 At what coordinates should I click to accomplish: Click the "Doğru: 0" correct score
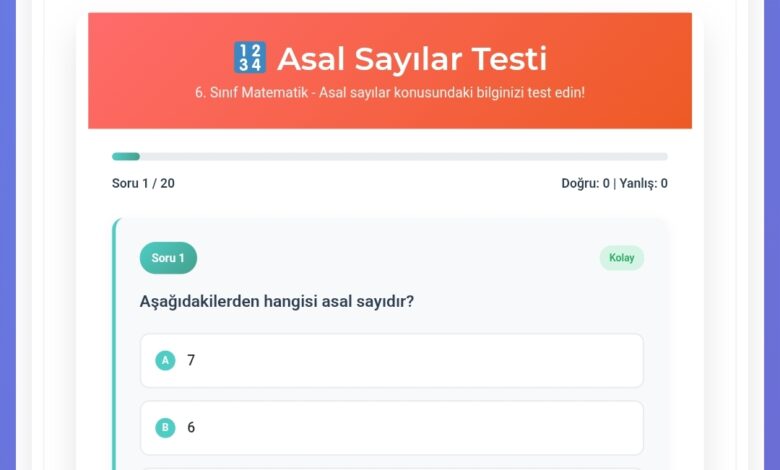pos(585,183)
